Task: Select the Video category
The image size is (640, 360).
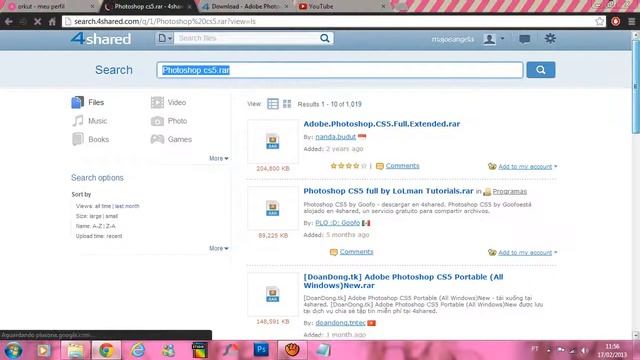Action: click(x=168, y=102)
